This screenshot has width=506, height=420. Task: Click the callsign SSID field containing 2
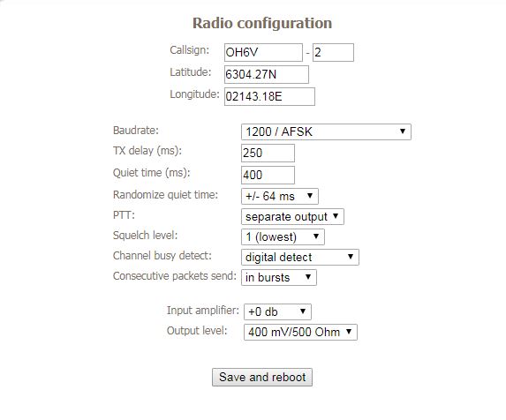tap(333, 53)
